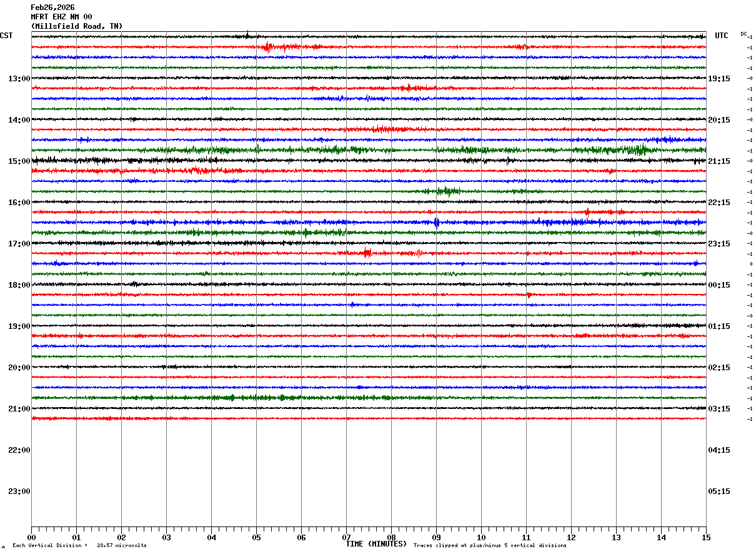Click the 00:15 UTC time label
Screen dimensions: 756x554
coord(719,285)
